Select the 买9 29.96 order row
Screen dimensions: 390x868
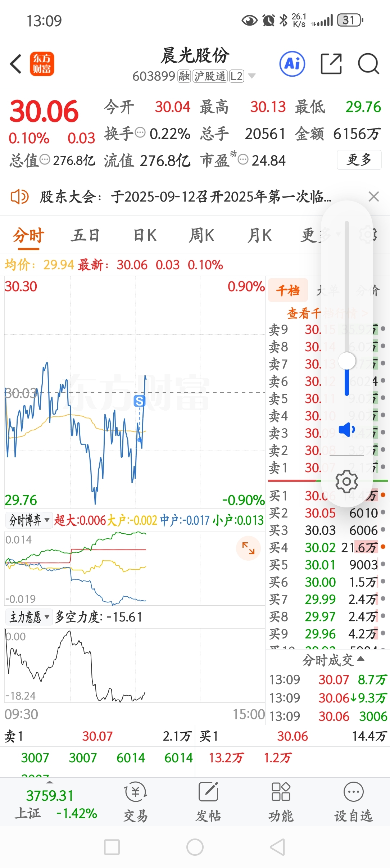[x=327, y=634]
